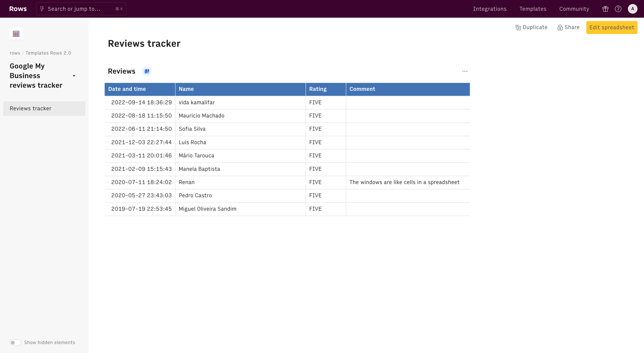Open the Templates Rows 2.0 breadcrumb link

point(48,53)
